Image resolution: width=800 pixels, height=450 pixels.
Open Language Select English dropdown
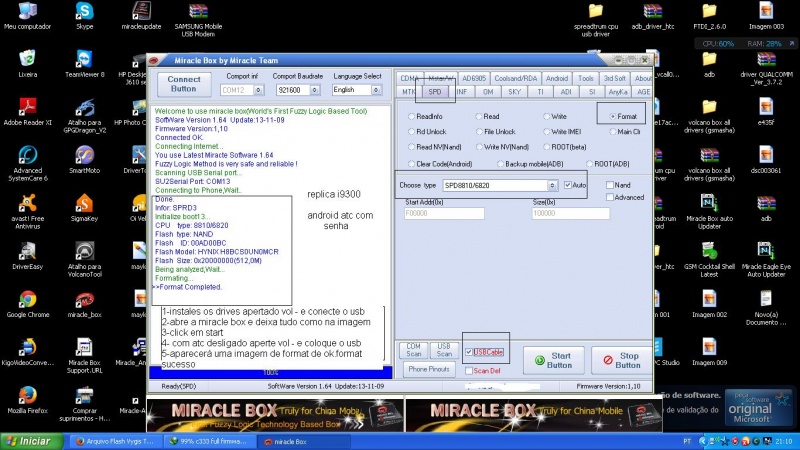[x=376, y=90]
